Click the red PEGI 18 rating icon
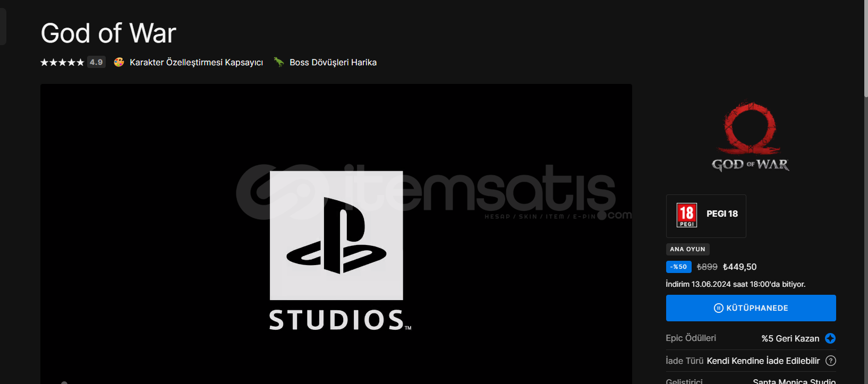 click(687, 216)
